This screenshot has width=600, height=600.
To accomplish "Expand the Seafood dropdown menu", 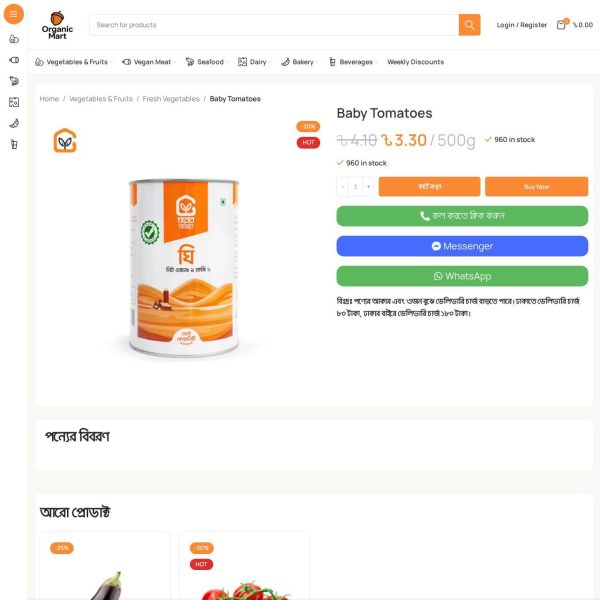I will click(207, 62).
